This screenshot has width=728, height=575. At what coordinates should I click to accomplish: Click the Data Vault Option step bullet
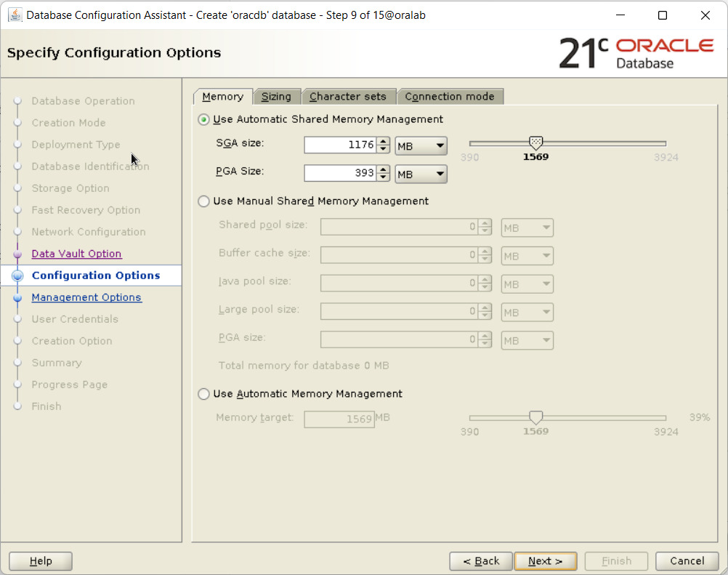click(18, 254)
